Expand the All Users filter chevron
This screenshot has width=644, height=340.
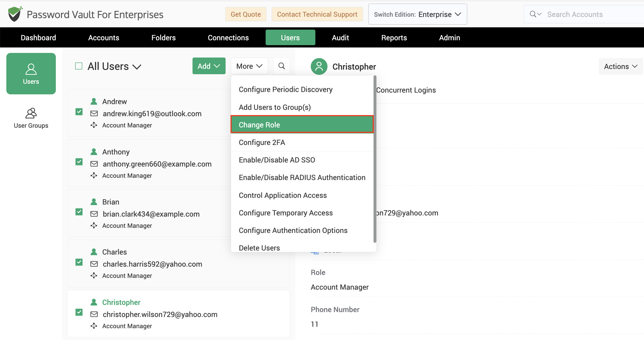point(137,67)
